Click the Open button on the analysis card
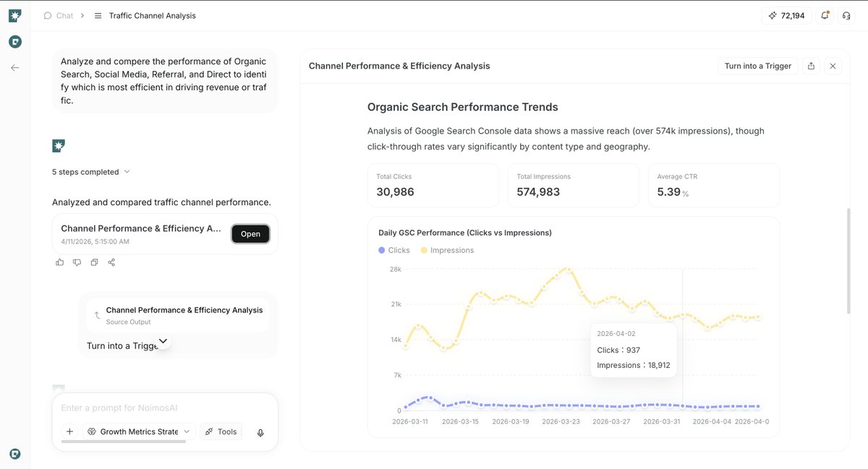Screen dimensions: 868x469 (250, 233)
